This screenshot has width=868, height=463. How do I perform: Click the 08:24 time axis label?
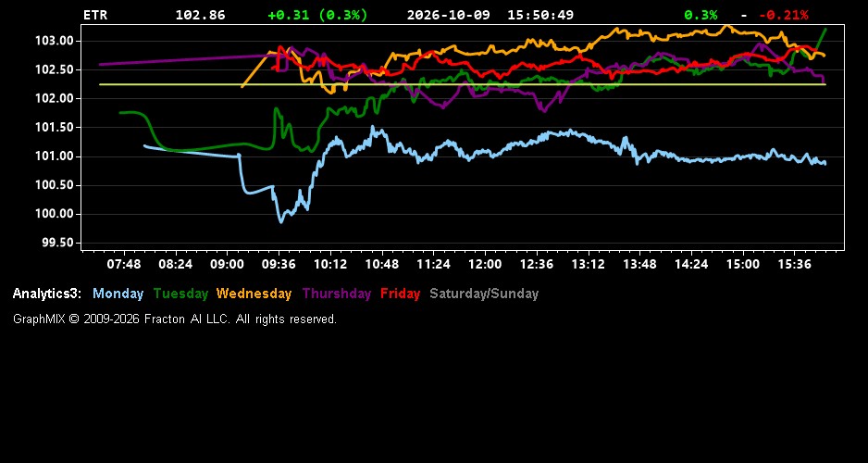coord(176,264)
